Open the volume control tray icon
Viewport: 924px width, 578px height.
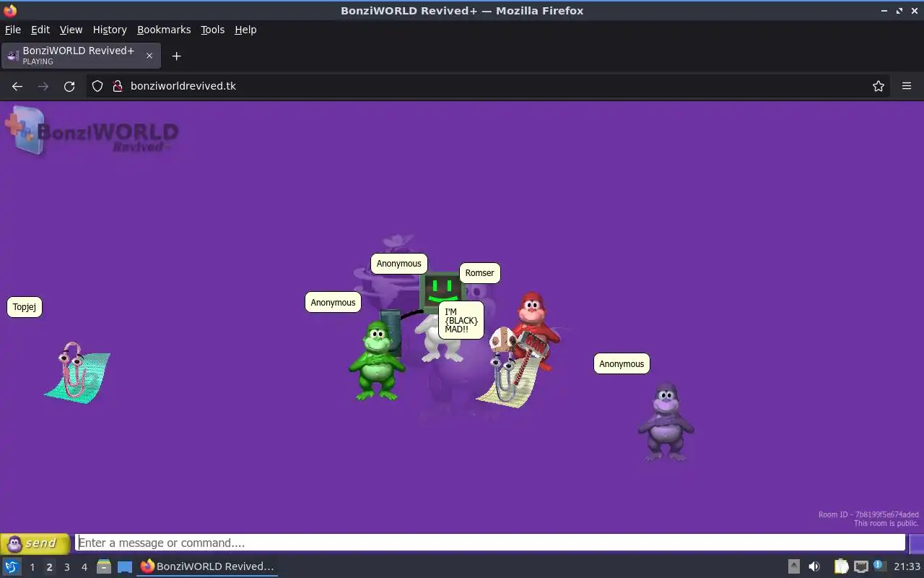(x=814, y=566)
